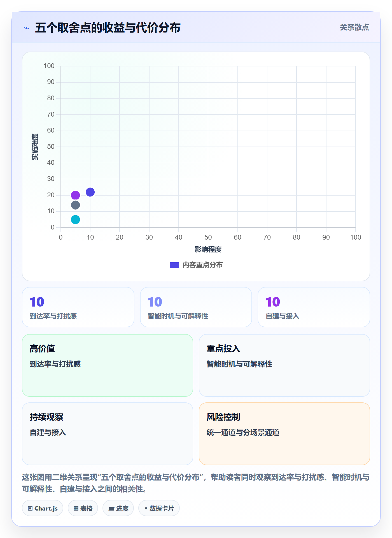Click the x-axis title 影响程度
392x538 pixels.
coord(208,249)
